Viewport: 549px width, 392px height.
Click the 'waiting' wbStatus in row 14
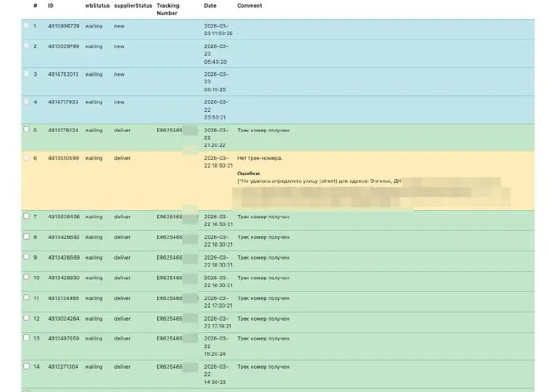click(94, 367)
